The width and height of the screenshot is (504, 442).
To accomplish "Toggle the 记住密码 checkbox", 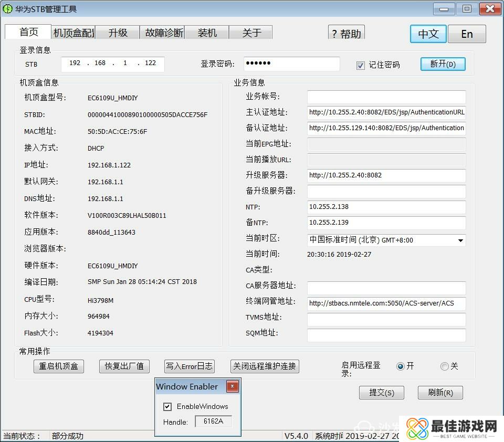I will click(360, 65).
